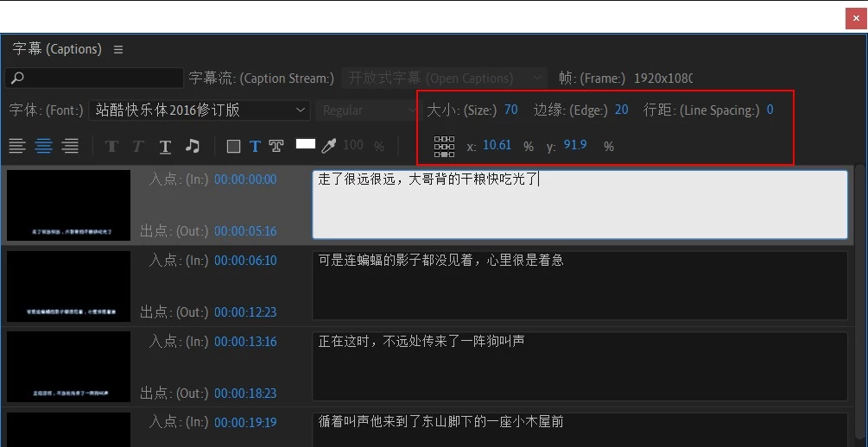This screenshot has height=447, width=868.
Task: Close the window with the red X
Action: (857, 18)
